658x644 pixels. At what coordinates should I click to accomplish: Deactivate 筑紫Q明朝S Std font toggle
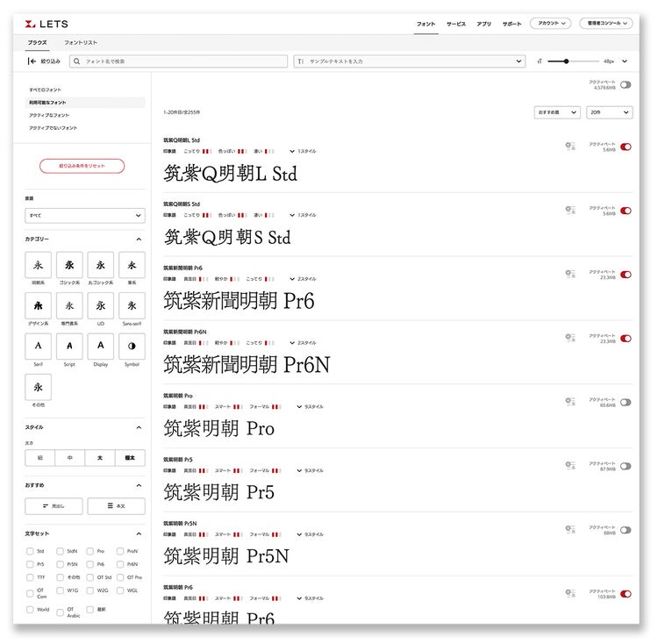point(626,211)
